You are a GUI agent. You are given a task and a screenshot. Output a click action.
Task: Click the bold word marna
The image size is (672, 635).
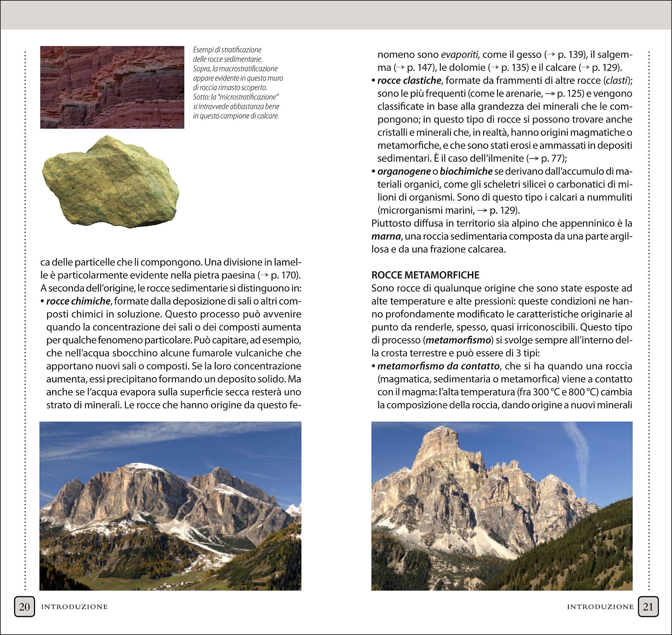pos(386,236)
